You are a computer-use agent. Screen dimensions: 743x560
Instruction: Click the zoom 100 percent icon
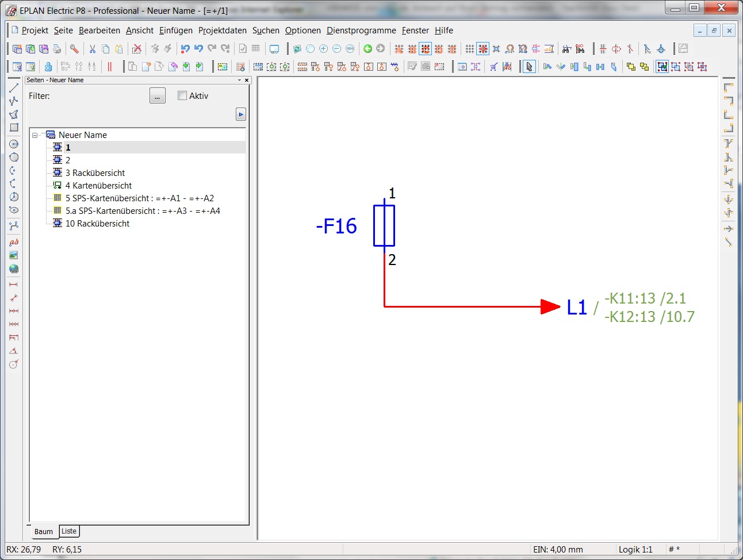[350, 49]
